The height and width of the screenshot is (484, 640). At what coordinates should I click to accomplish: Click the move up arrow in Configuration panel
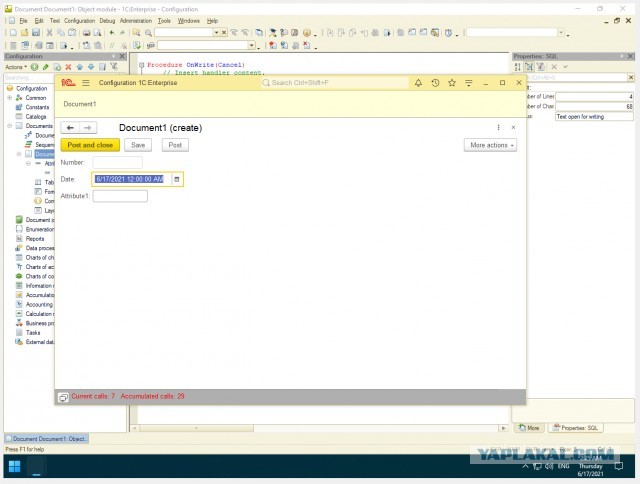80,67
